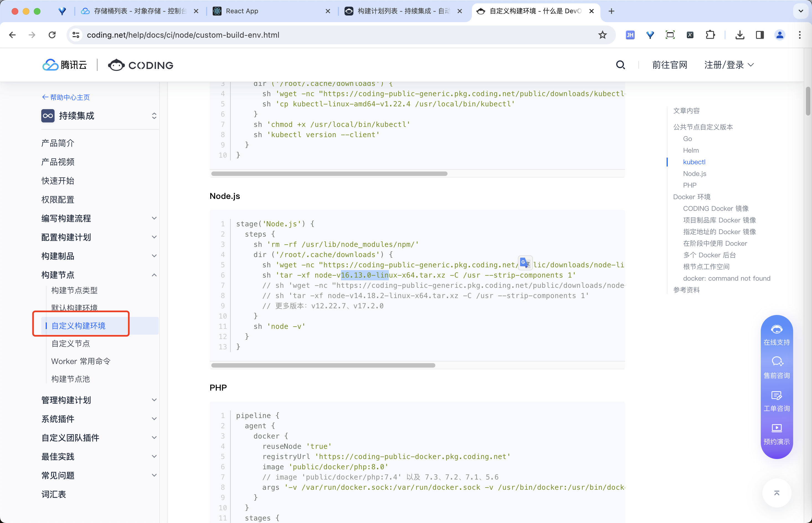Switch to 存储桶列表 tab
The height and width of the screenshot is (523, 812).
tap(140, 11)
